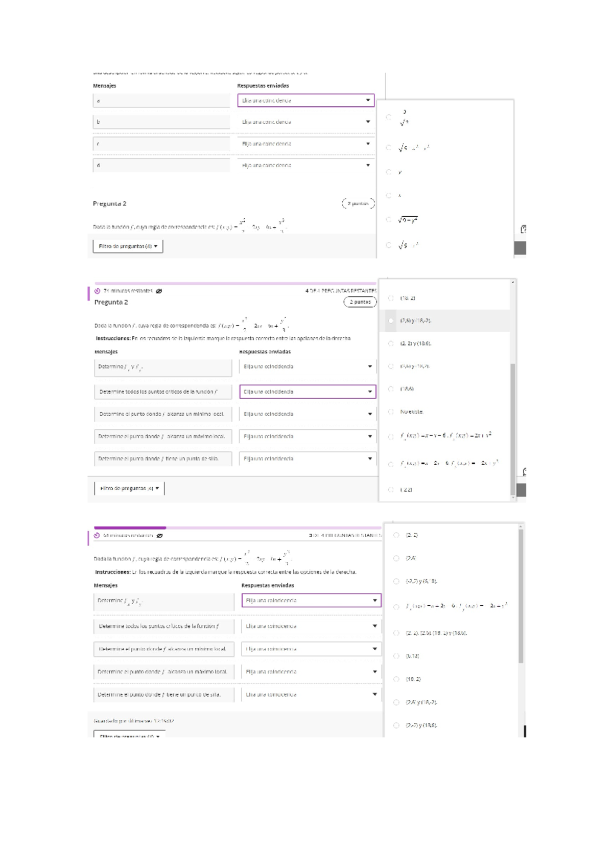Select the √(9−y²) answer option
The width and height of the screenshot is (613, 868).
(x=389, y=220)
